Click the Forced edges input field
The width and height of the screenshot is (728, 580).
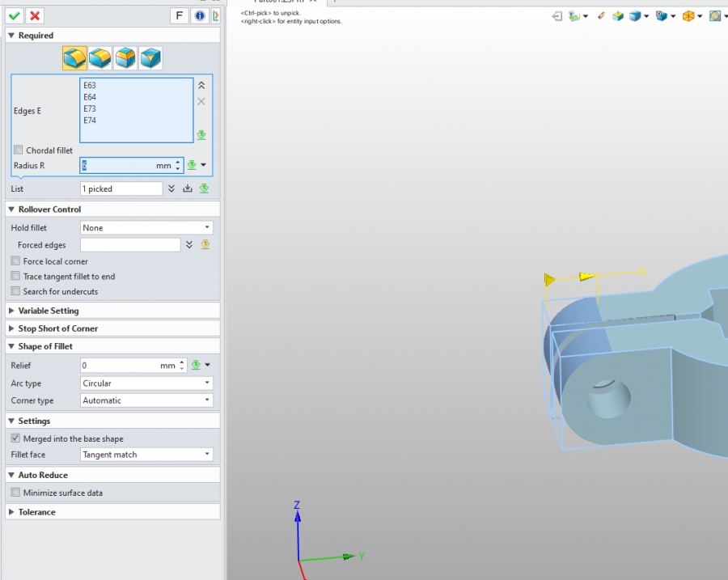[130, 245]
